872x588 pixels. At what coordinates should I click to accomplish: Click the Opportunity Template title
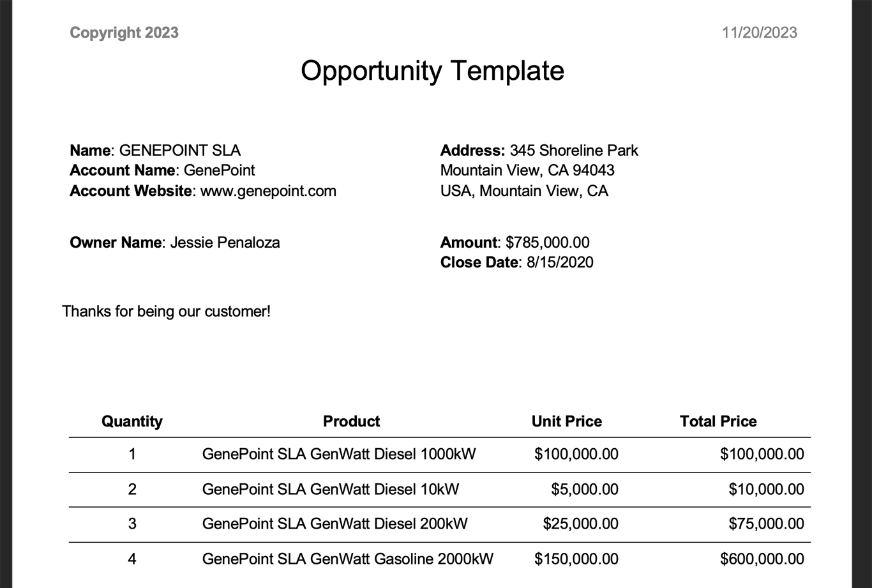coord(432,70)
